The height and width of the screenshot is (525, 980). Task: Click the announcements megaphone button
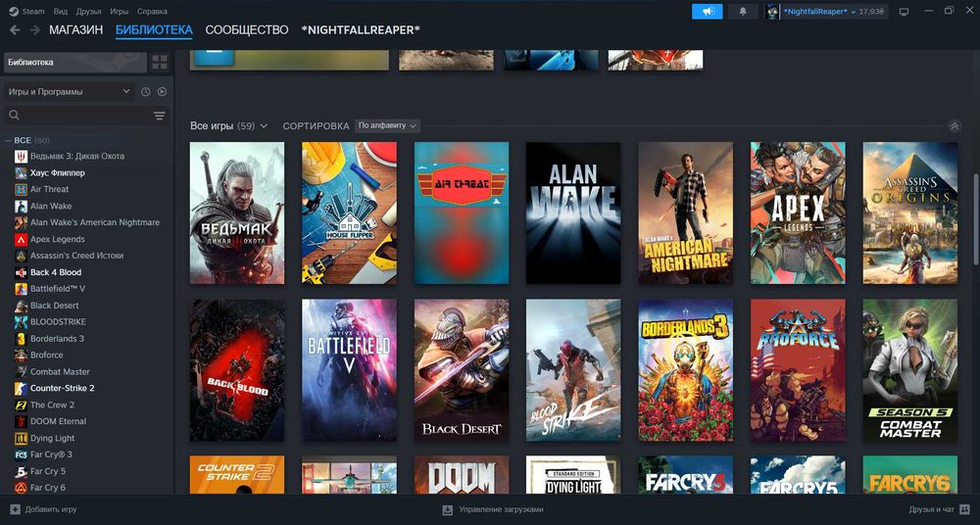[x=707, y=11]
